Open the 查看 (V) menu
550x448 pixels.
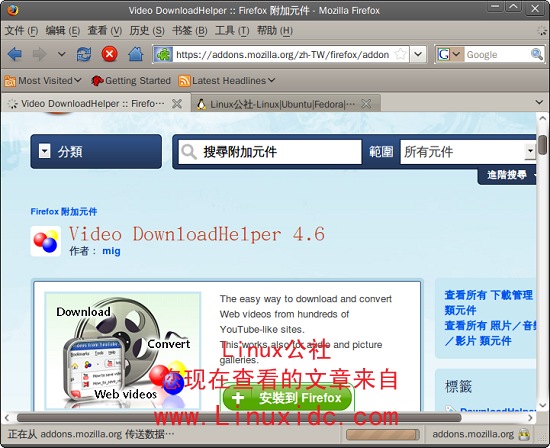[105, 31]
